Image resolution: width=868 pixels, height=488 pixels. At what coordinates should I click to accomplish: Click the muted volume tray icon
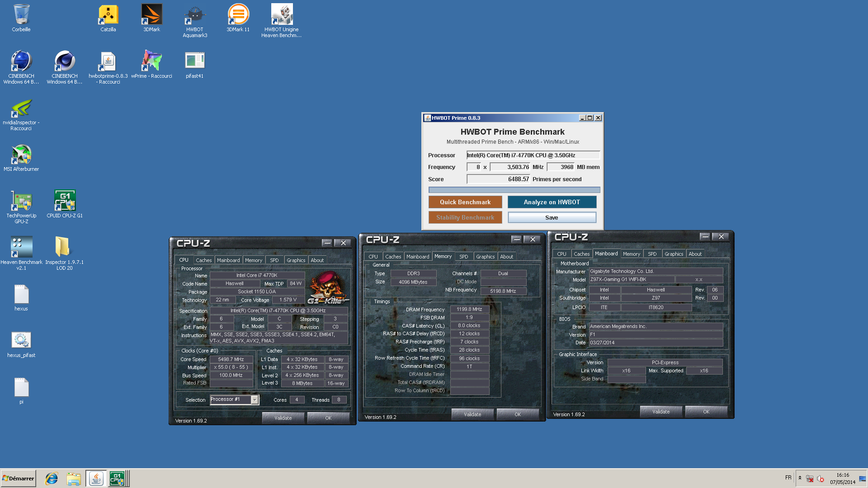(x=821, y=479)
